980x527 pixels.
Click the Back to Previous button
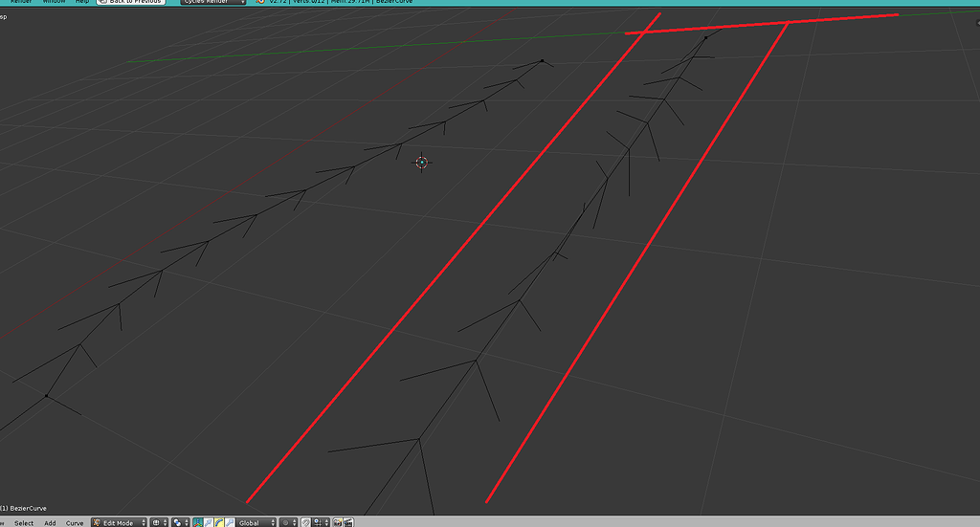tap(130, 2)
